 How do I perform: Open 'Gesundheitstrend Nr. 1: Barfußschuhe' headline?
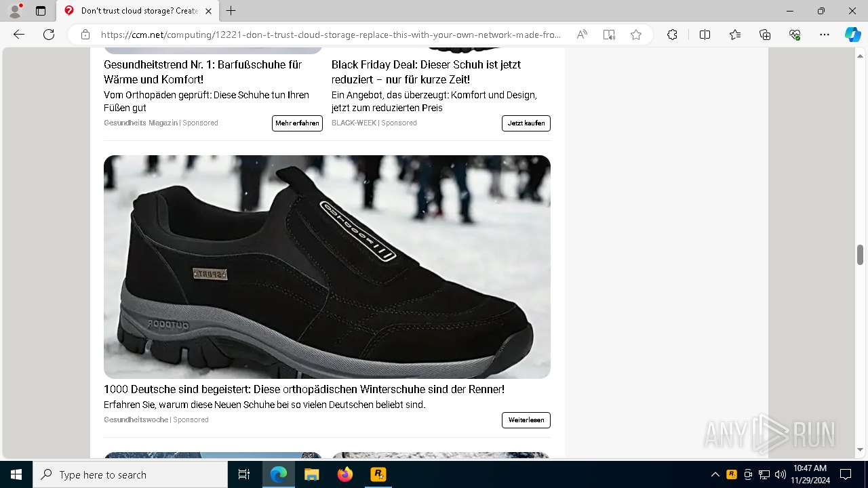tap(203, 72)
